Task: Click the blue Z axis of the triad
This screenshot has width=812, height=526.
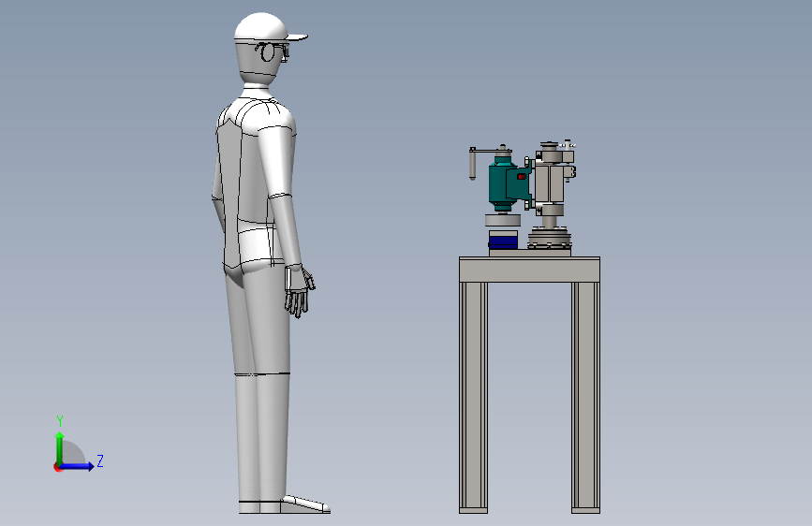Action: point(77,466)
